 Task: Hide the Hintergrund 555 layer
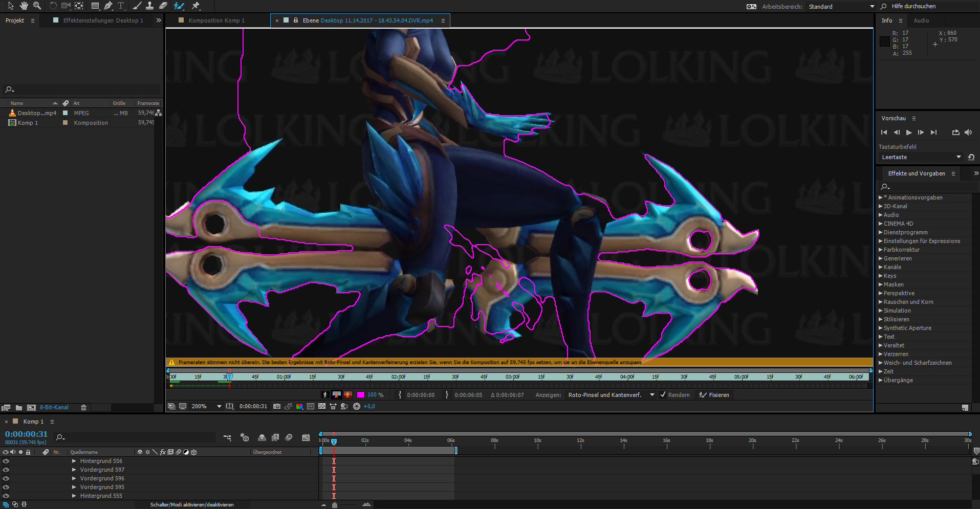coord(6,496)
